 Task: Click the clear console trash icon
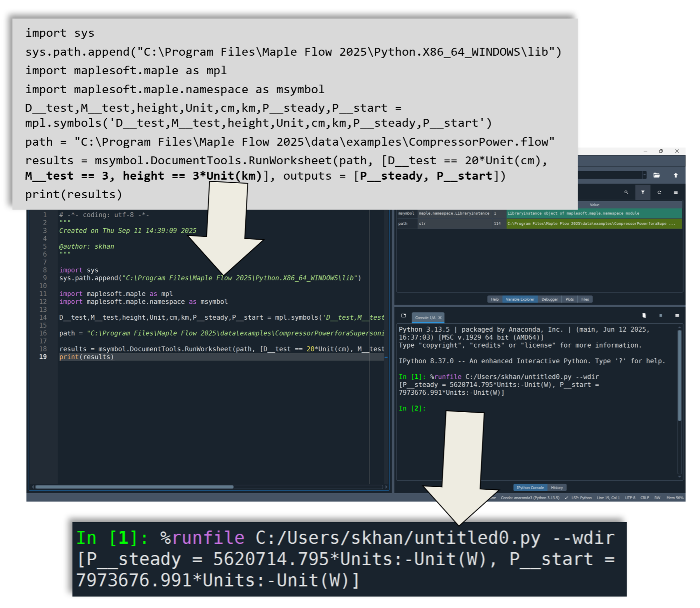[x=644, y=315]
